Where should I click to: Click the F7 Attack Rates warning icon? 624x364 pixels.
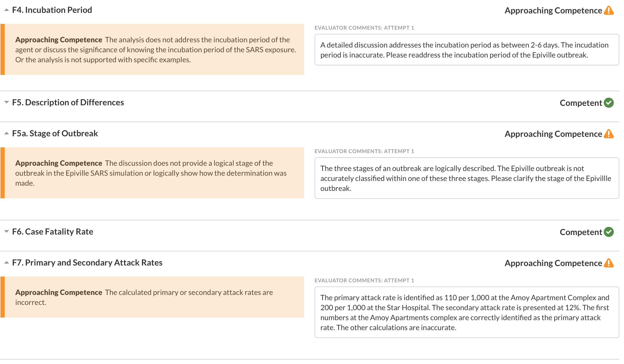click(x=608, y=263)
